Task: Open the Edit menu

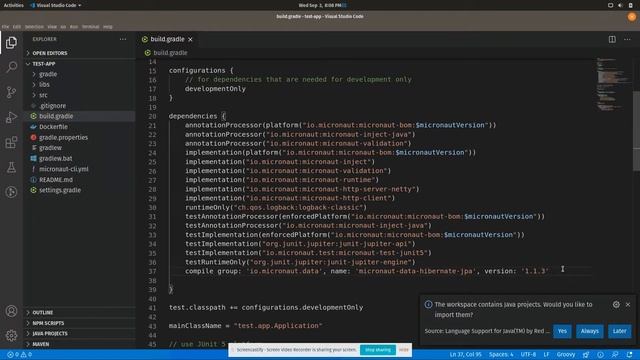Action: 17,27
